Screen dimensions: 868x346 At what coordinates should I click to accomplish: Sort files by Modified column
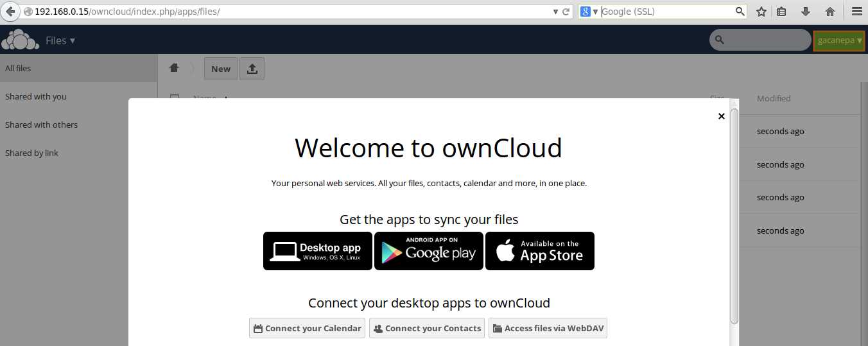[774, 98]
